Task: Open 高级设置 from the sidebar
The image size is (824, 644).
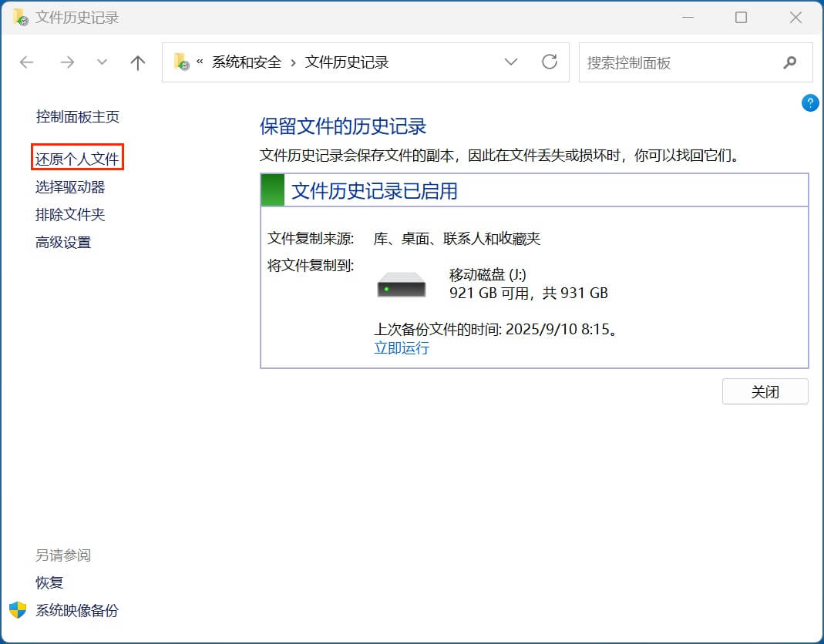Action: click(62, 242)
